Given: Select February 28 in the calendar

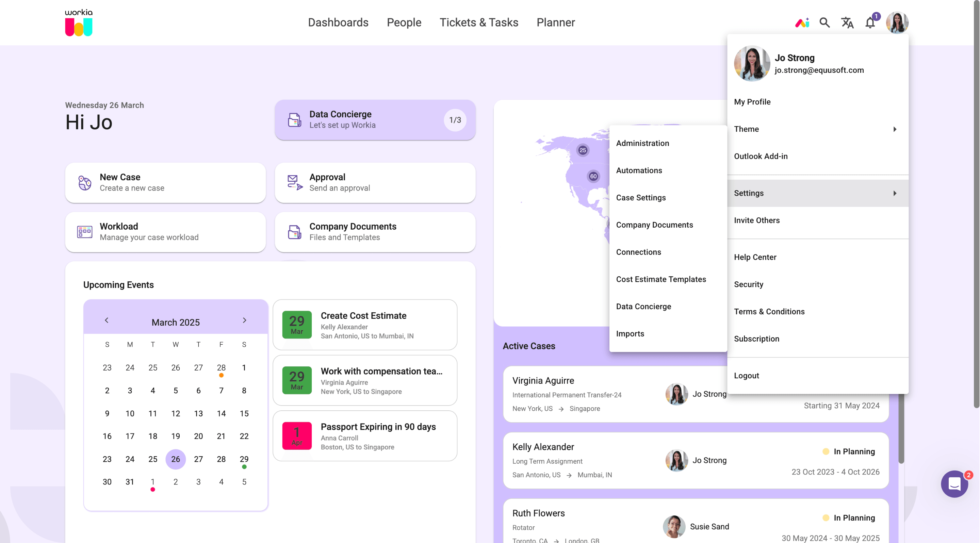Looking at the screenshot, I should (x=221, y=368).
